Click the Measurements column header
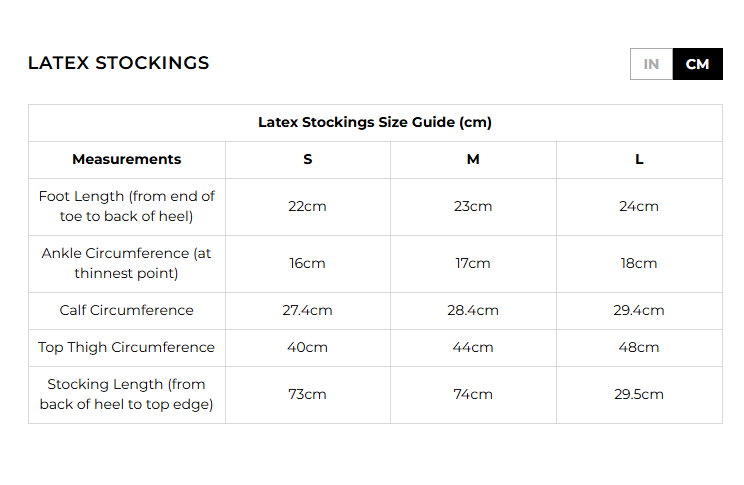The width and height of the screenshot is (744, 485). [x=127, y=159]
